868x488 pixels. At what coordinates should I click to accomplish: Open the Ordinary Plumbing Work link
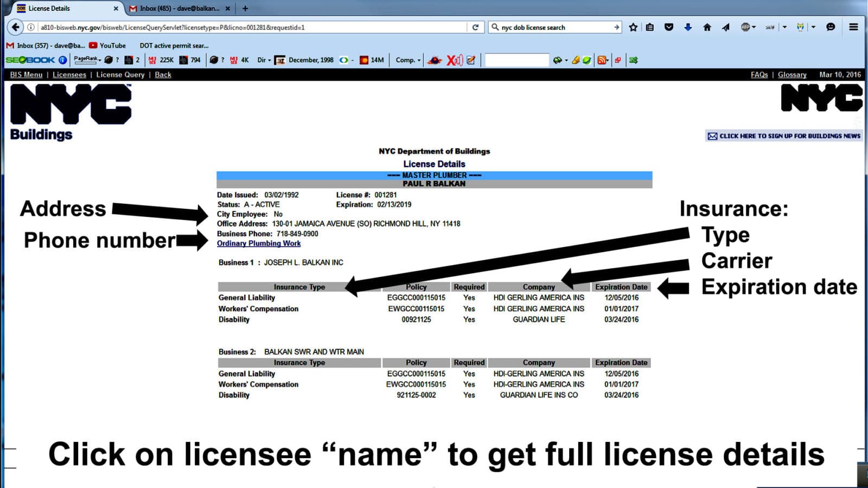click(x=259, y=243)
